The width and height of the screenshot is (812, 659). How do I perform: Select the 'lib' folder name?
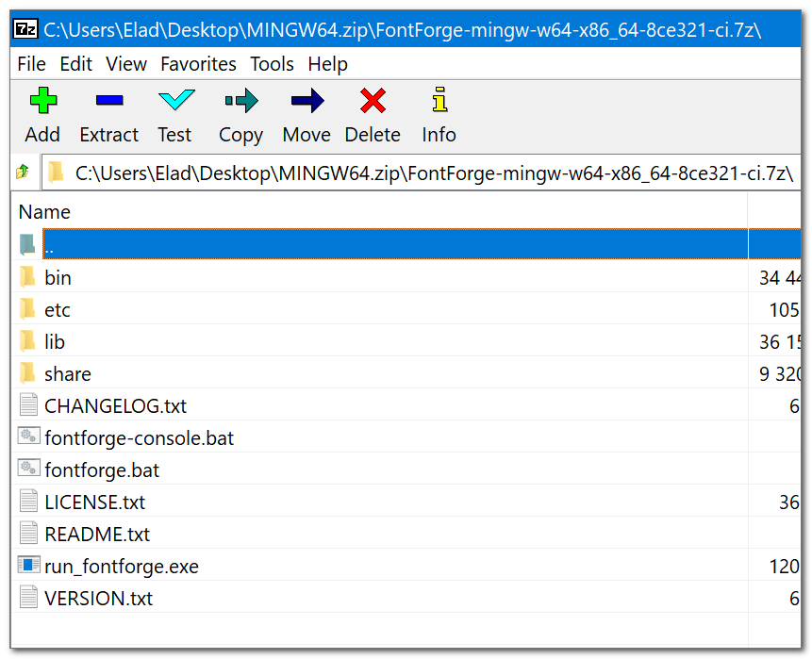55,342
